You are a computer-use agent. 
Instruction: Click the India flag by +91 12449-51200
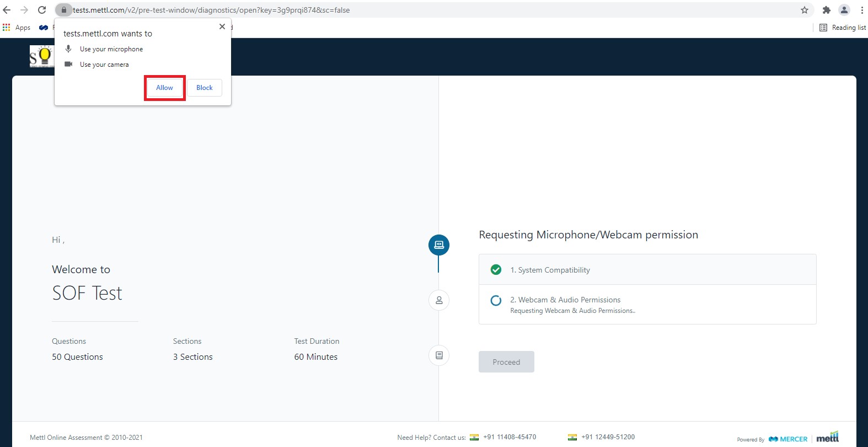click(572, 437)
